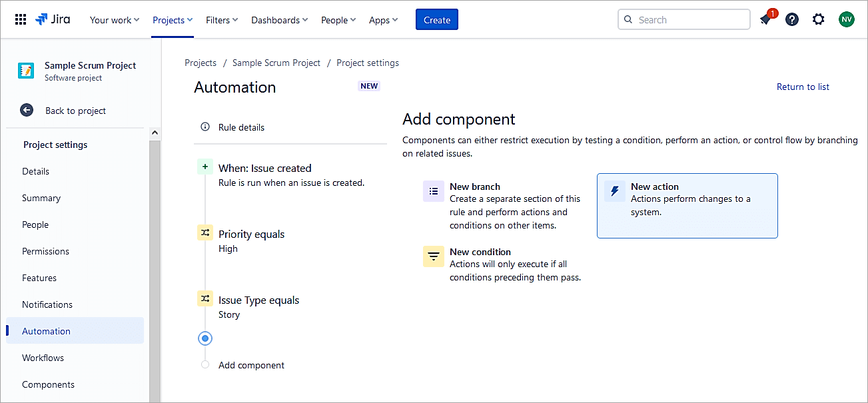Open the notifications bell icon
The image size is (868, 403).
(765, 20)
